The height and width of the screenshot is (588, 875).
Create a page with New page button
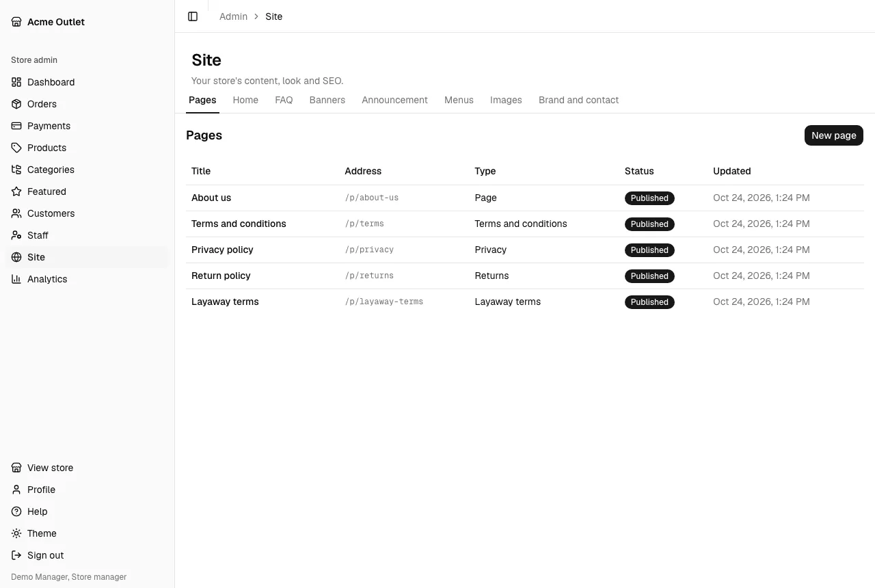point(834,135)
